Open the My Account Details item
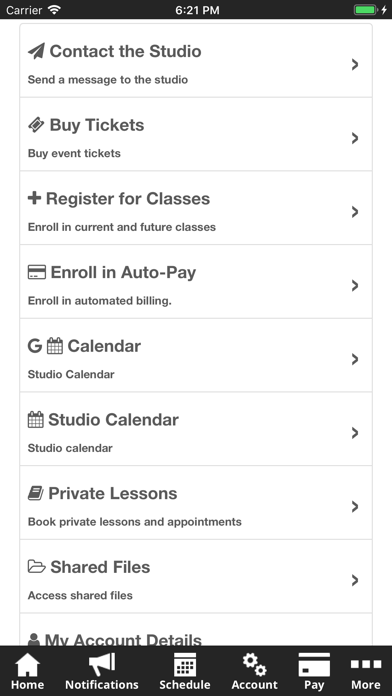392x696 pixels. coord(196,630)
